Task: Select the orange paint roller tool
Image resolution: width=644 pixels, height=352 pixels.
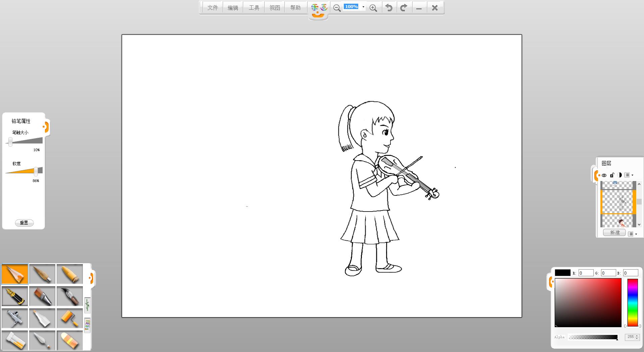Action: click(x=70, y=318)
